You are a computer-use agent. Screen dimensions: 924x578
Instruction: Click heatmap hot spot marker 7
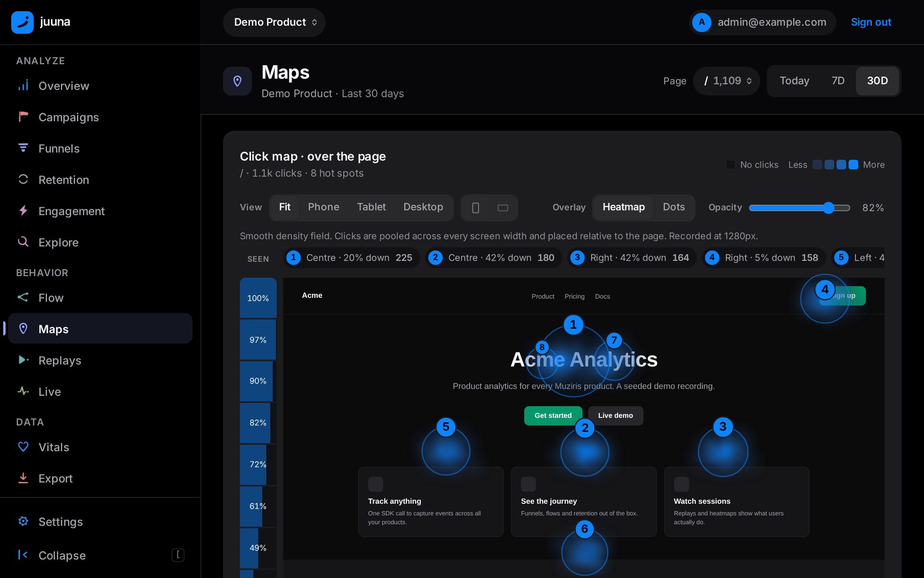tap(614, 341)
